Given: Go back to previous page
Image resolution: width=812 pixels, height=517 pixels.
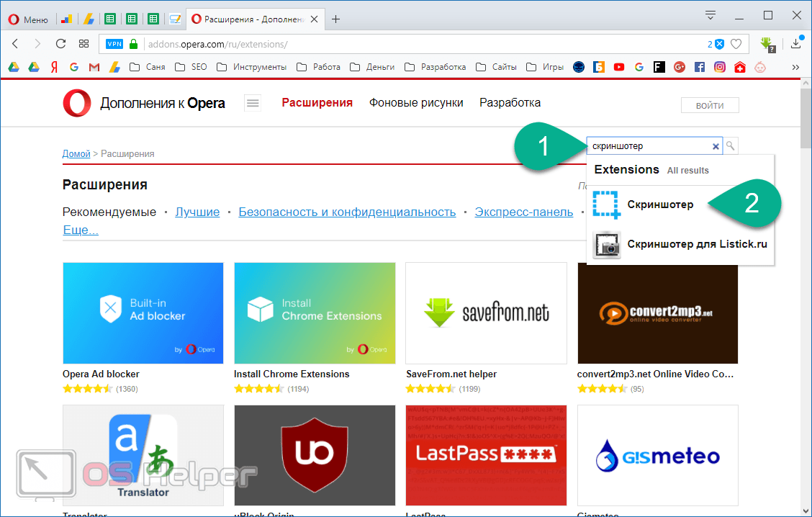Looking at the screenshot, I should click(15, 43).
